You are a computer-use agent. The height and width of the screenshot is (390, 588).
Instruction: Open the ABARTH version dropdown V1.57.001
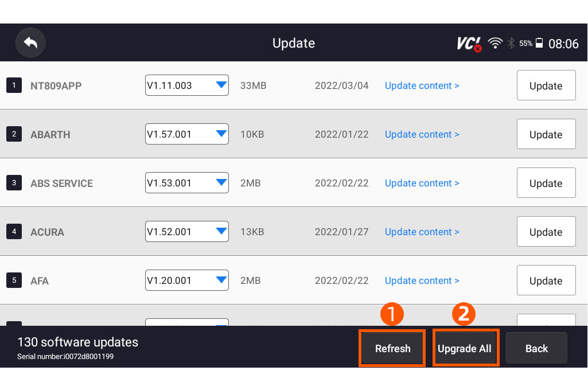tap(187, 134)
